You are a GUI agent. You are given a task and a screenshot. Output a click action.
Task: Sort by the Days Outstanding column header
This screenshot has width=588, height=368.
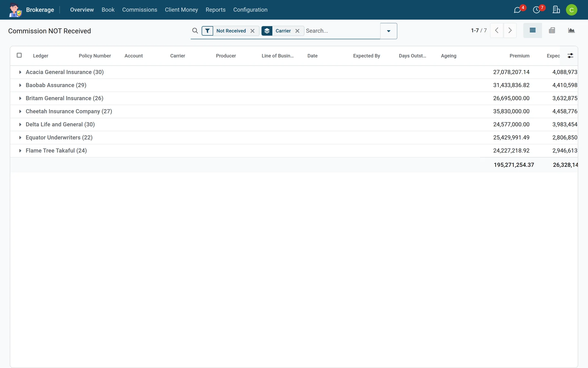(412, 56)
